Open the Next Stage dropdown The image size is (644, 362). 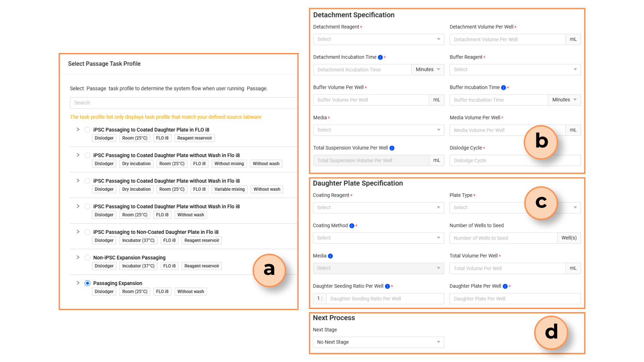[x=378, y=342]
